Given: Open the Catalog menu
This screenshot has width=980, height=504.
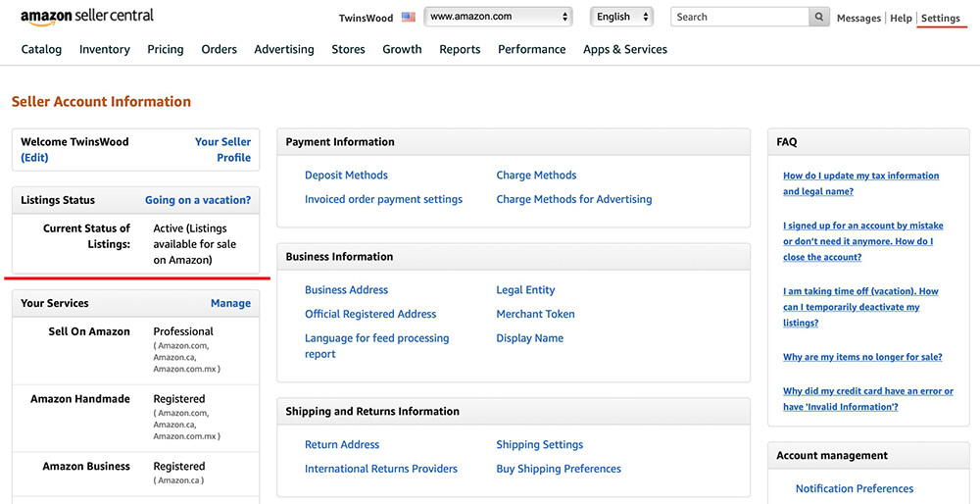Looking at the screenshot, I should 41,49.
